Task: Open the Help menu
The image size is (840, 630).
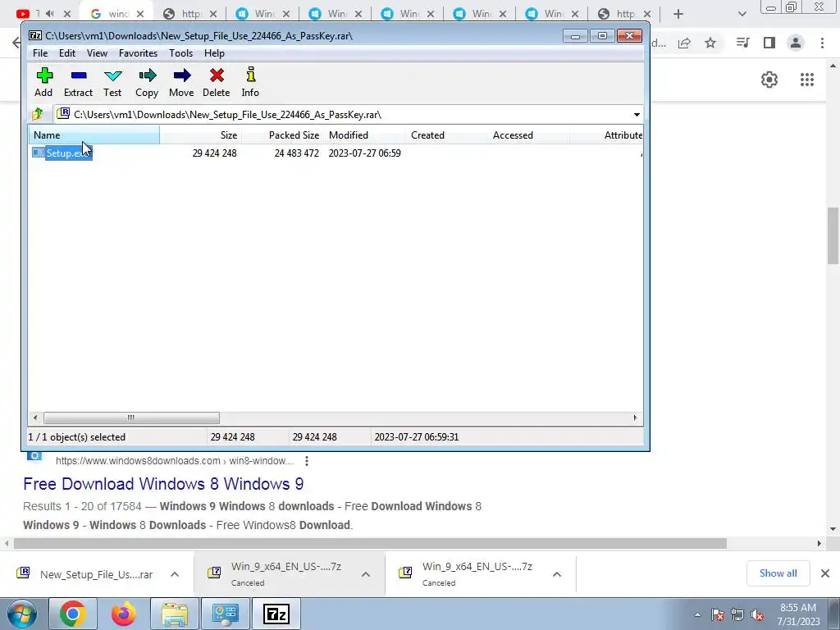Action: click(x=214, y=53)
